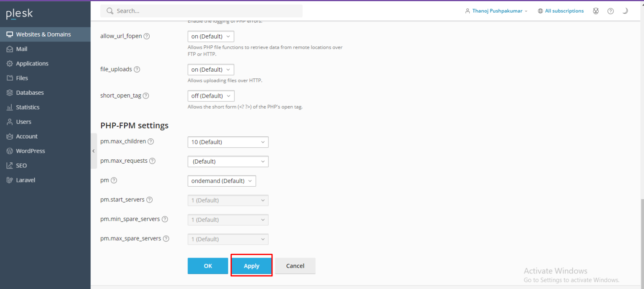
Task: Open the pm.max_children dropdown
Action: [228, 142]
